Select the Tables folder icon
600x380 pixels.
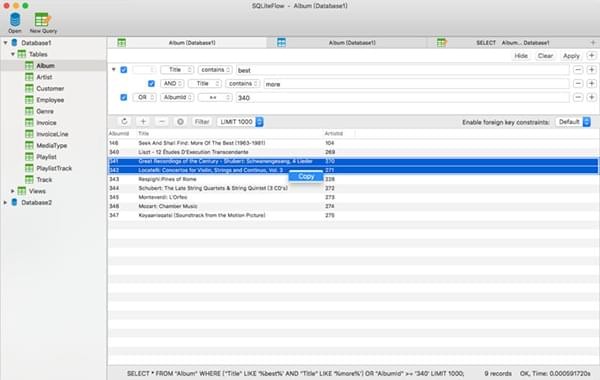point(22,54)
